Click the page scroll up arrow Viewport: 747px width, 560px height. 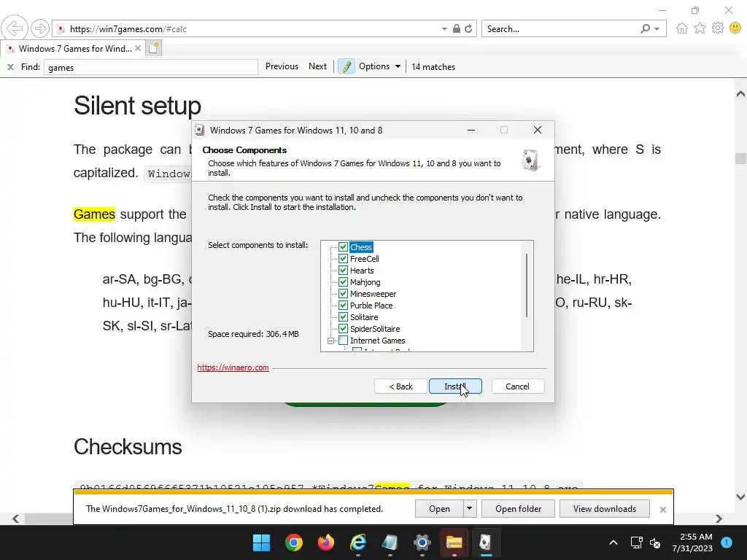(740, 93)
